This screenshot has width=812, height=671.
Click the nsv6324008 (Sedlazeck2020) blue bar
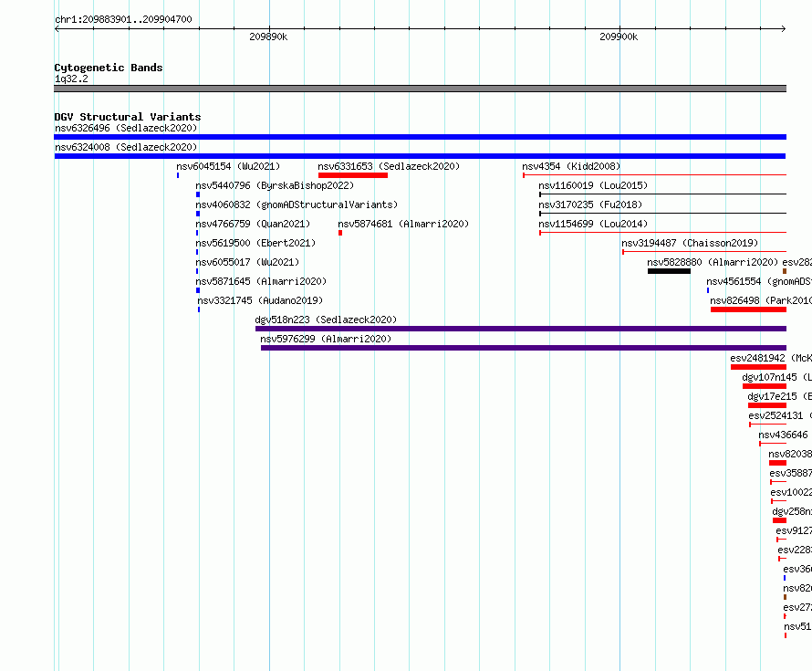[420, 156]
